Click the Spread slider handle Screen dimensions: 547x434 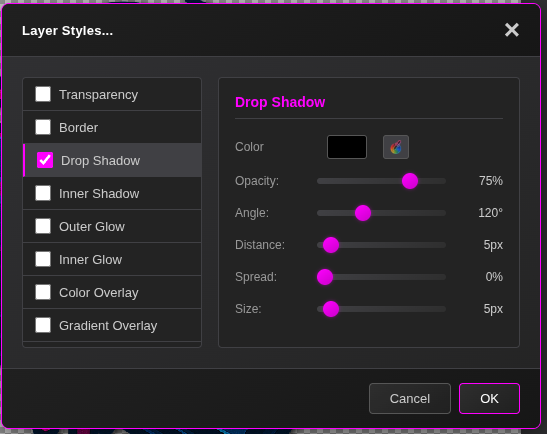(x=325, y=277)
